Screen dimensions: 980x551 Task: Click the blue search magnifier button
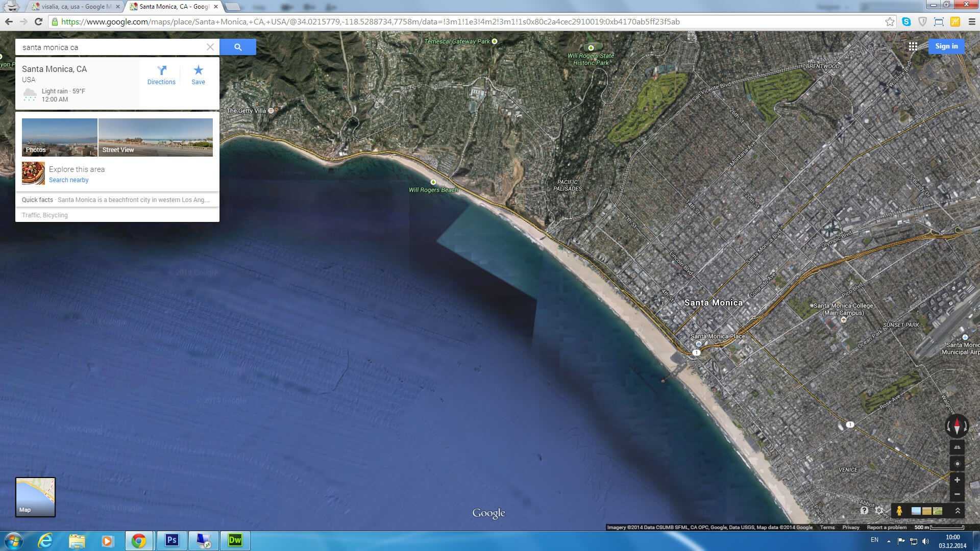pos(238,47)
